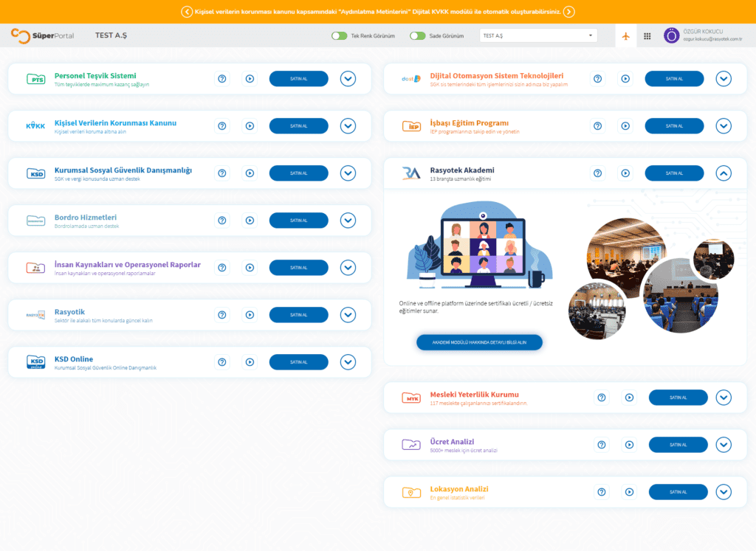Viewport: 756px width, 551px height.
Task: Click the airplane icon in header
Action: 626,35
